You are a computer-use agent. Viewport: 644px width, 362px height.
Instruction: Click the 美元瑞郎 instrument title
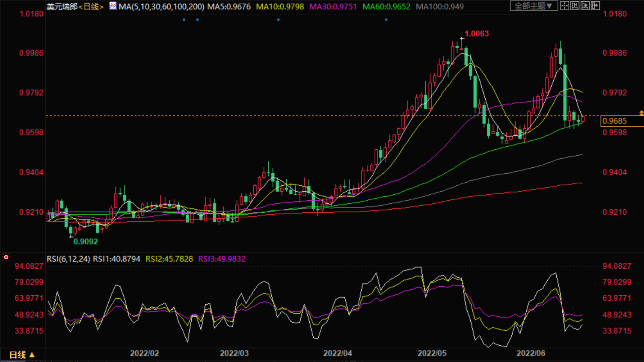[62, 6]
